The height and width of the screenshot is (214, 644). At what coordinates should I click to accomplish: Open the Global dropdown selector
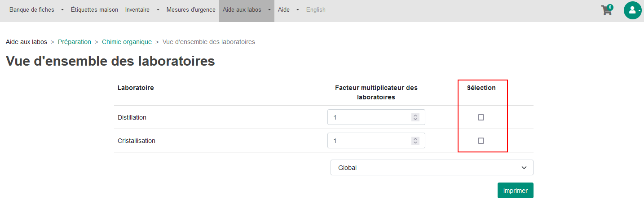432,168
